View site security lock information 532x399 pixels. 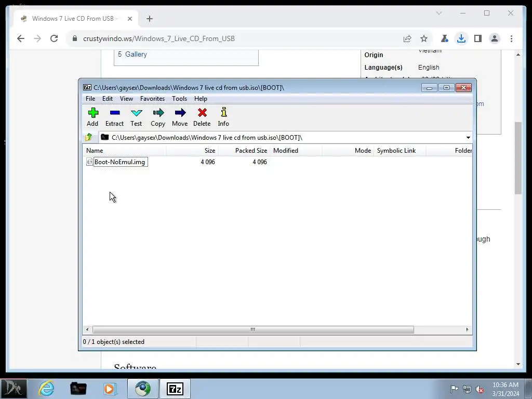(75, 38)
